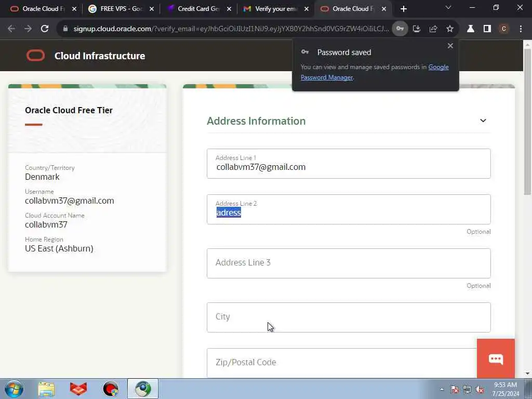Click the address bar URL
This screenshot has height=399, width=532.
231,29
